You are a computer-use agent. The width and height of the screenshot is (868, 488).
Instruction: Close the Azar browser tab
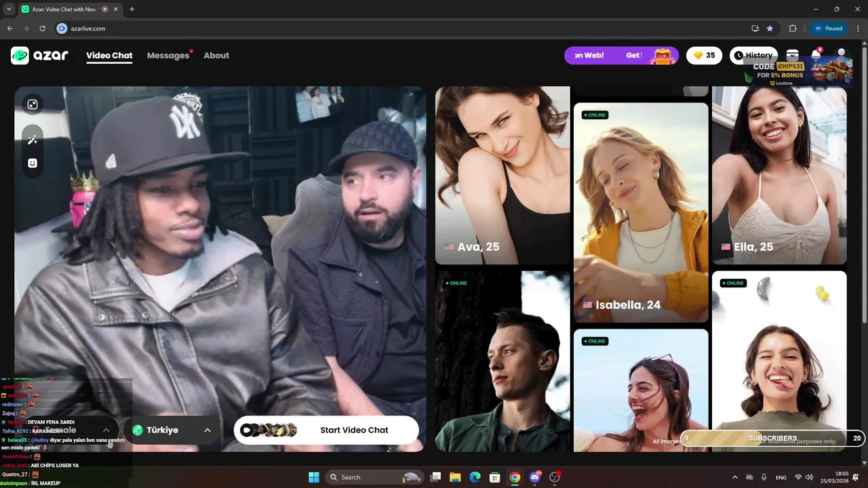coord(117,9)
